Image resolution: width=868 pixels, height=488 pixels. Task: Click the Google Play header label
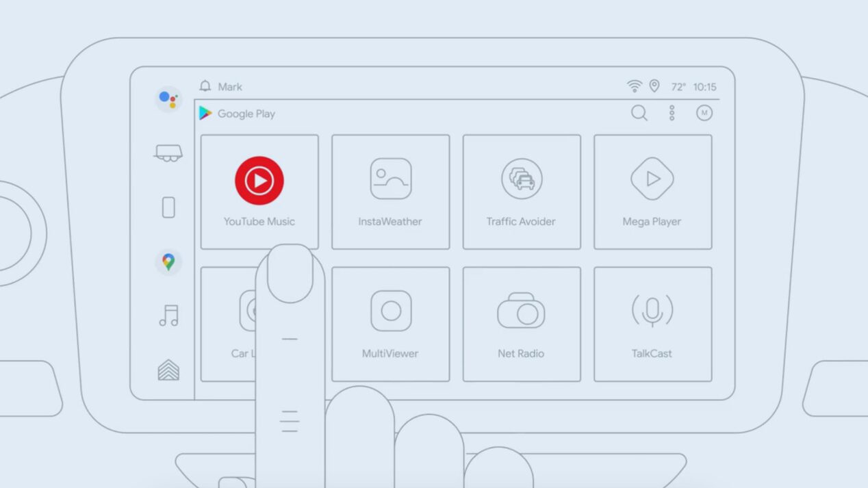coord(246,114)
